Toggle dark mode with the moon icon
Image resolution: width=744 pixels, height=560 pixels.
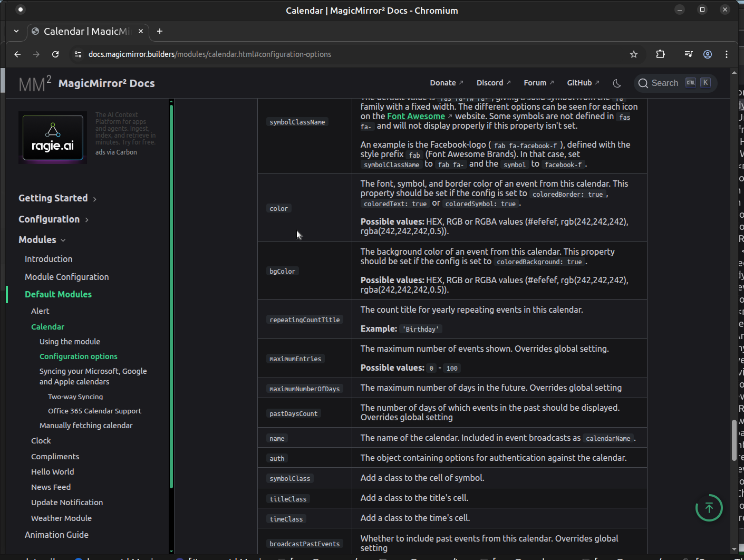[x=617, y=83]
